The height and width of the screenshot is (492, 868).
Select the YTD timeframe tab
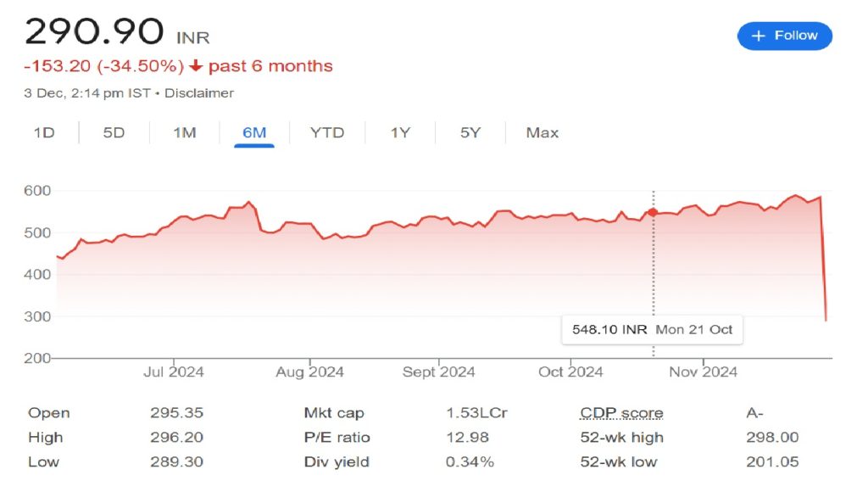326,133
